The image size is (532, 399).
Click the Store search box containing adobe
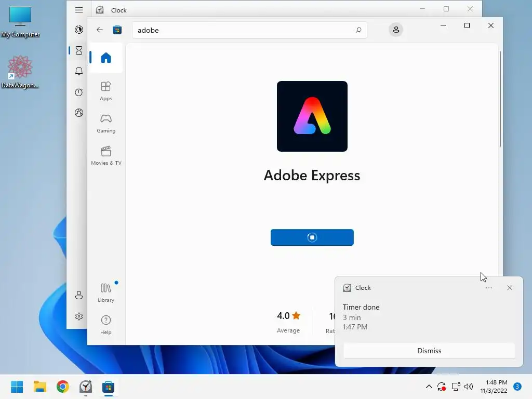249,30
